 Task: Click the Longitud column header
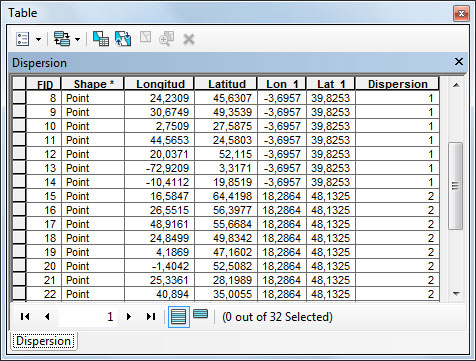(160, 84)
